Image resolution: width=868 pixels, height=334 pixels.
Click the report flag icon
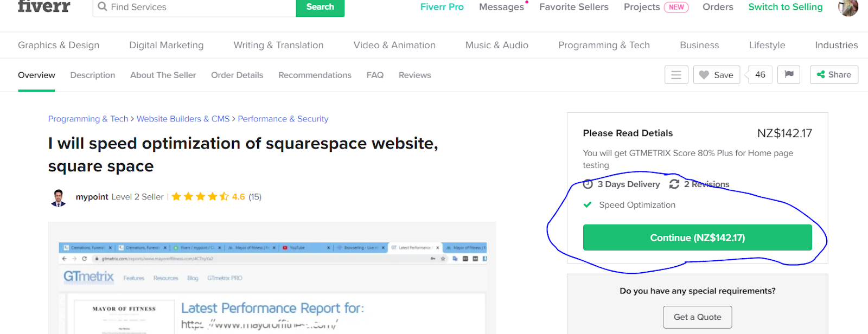pyautogui.click(x=789, y=74)
